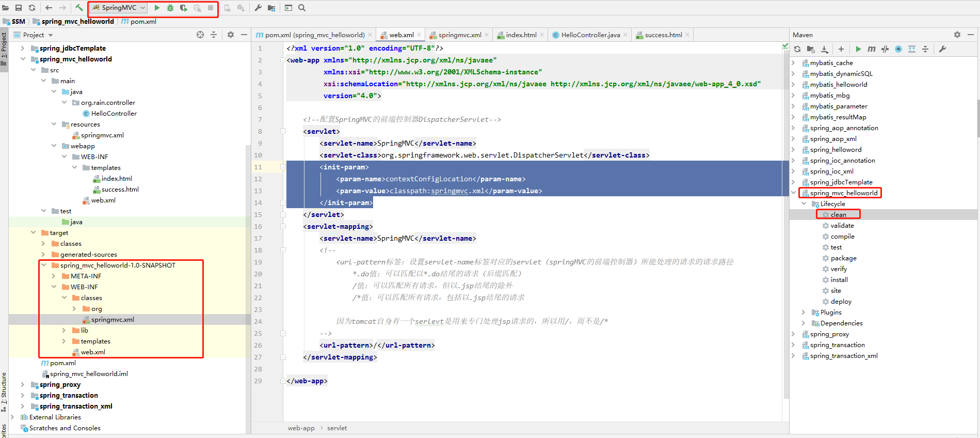Switch to HelloController.java editor tab
Image resolution: width=980 pixels, height=438 pixels.
[590, 35]
